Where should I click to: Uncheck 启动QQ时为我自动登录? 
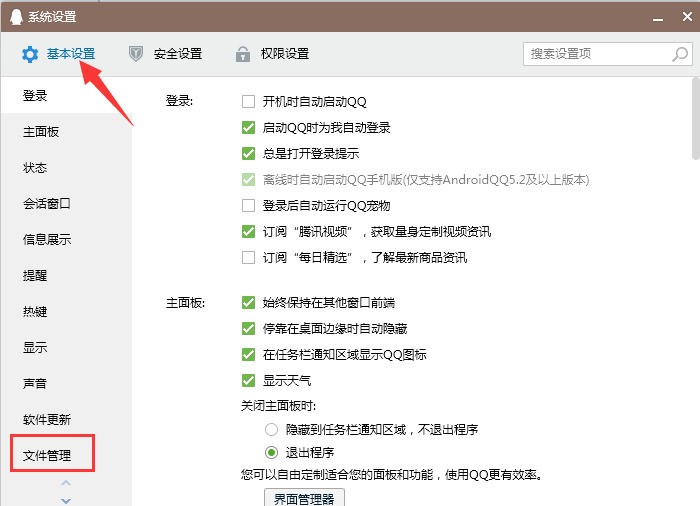coord(248,127)
